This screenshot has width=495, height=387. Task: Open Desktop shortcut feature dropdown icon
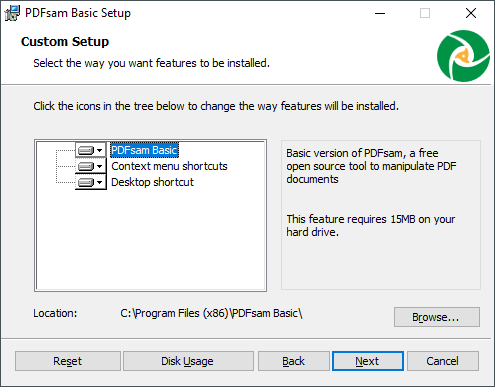(x=91, y=182)
